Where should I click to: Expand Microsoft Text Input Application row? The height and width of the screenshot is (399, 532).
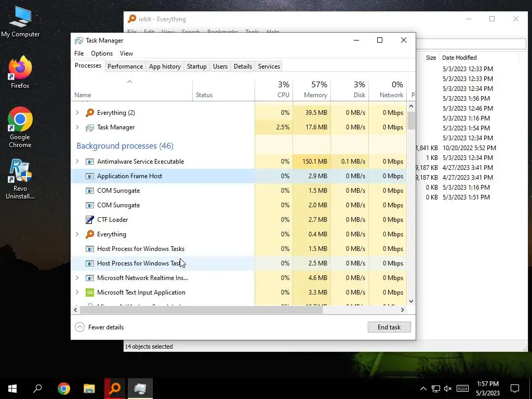click(x=77, y=292)
